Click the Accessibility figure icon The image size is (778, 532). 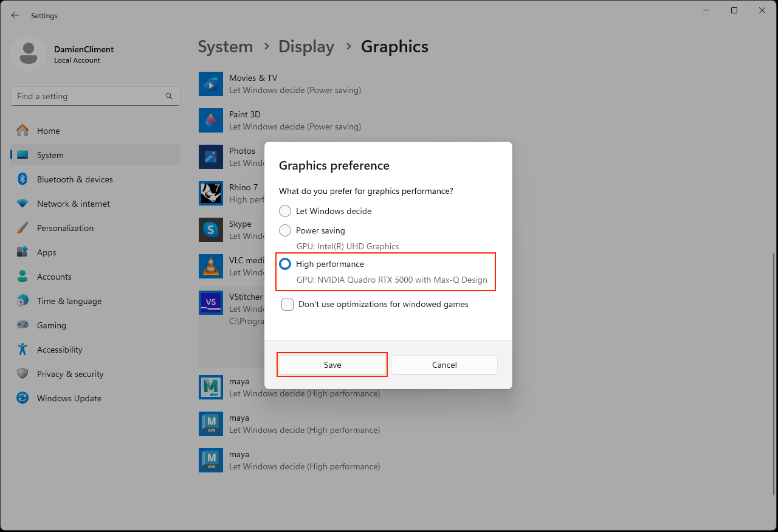[x=22, y=350]
